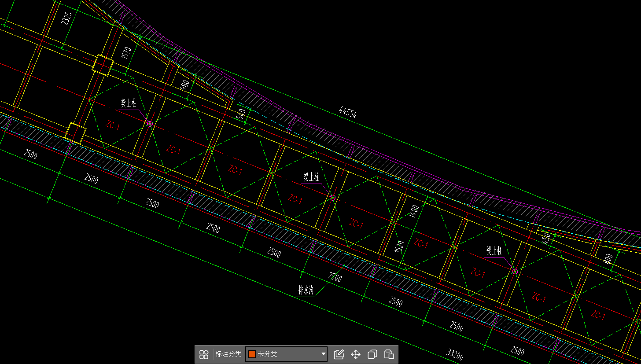Select the 1400 dimension text
Viewport: 641px width, 364px height.
(413, 212)
